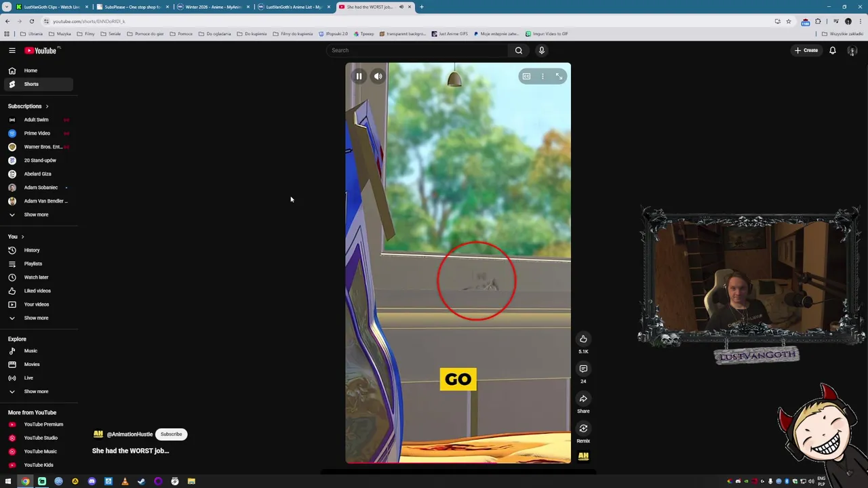This screenshot has height=488, width=868.
Task: Expand the Subscriptions section chevron
Action: (x=47, y=106)
